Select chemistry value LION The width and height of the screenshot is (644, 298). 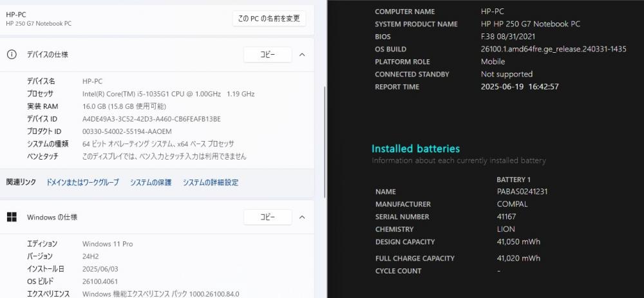point(506,229)
